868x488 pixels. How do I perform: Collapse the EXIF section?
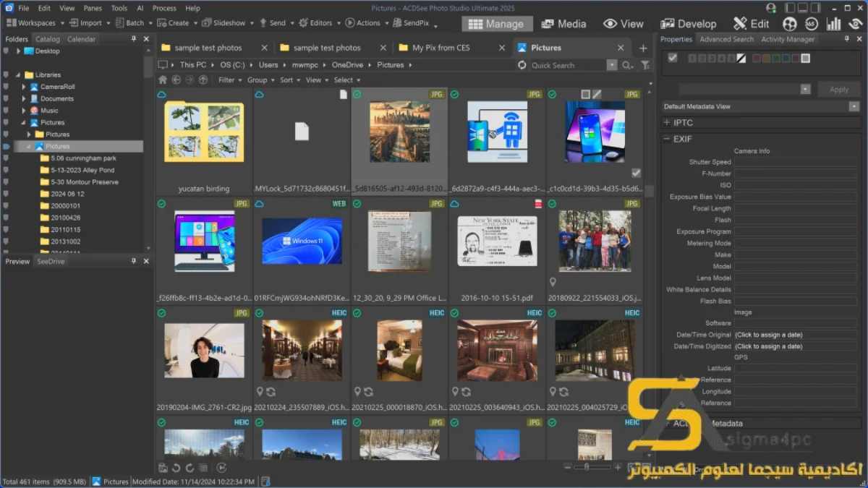click(x=668, y=139)
